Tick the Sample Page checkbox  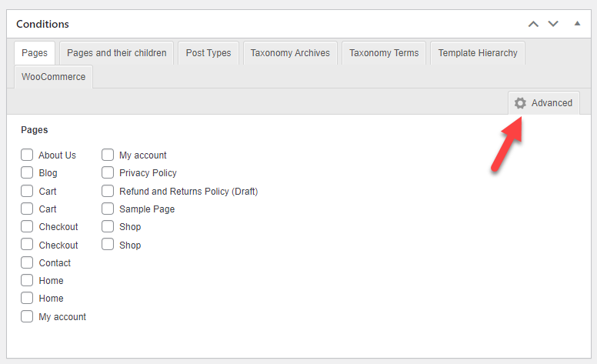108,209
